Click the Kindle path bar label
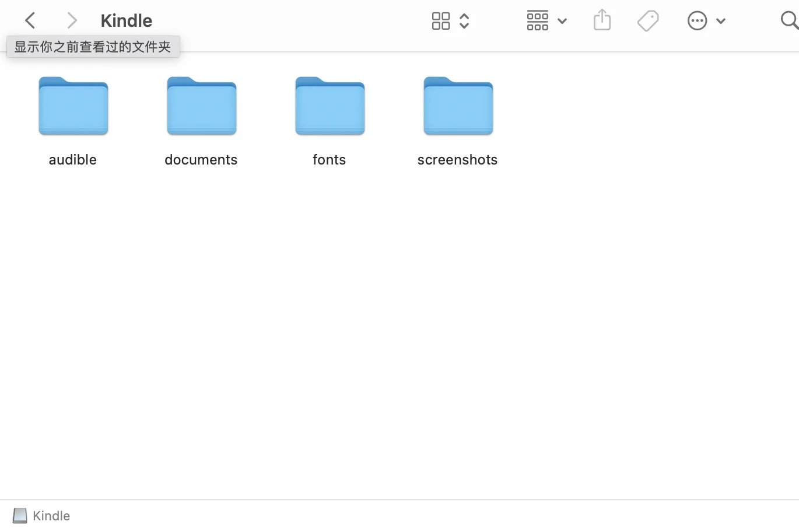This screenshot has width=799, height=532. [x=51, y=516]
